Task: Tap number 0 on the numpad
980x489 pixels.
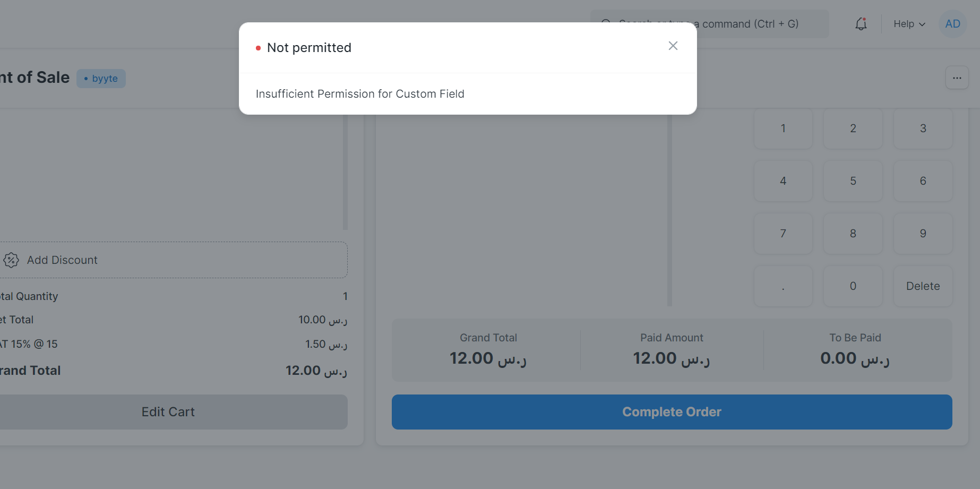Action: (x=853, y=286)
